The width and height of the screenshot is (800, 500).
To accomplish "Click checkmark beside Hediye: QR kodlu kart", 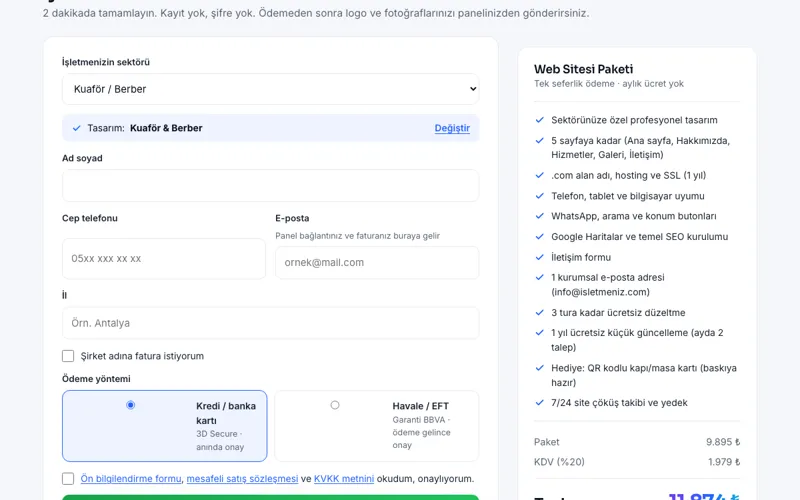I will [x=539, y=368].
